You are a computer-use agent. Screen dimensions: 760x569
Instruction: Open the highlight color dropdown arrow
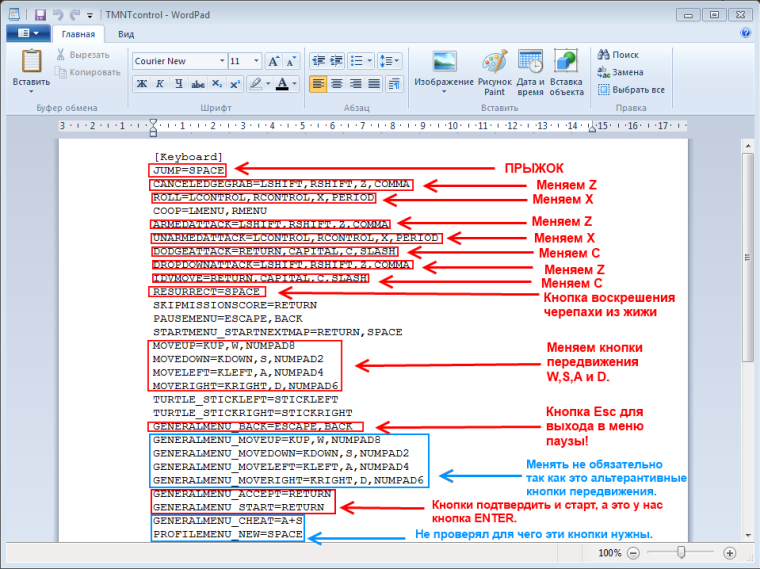(268, 84)
